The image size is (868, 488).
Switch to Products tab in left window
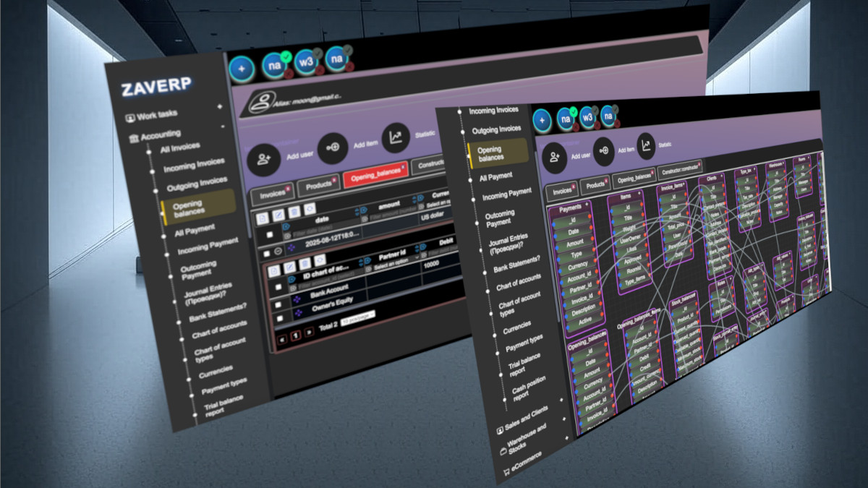[x=317, y=184]
